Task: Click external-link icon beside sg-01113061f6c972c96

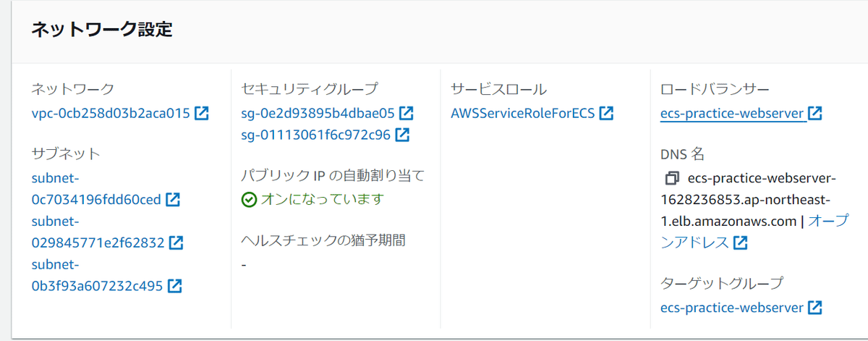Action: click(x=402, y=135)
